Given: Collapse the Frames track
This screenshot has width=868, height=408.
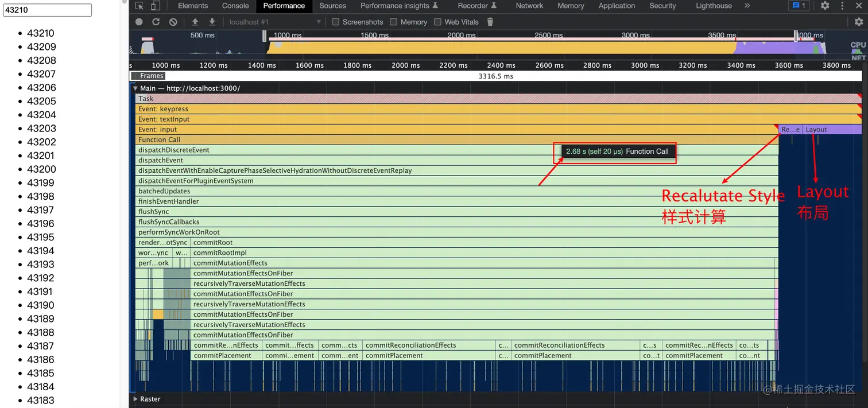Looking at the screenshot, I should [x=148, y=76].
